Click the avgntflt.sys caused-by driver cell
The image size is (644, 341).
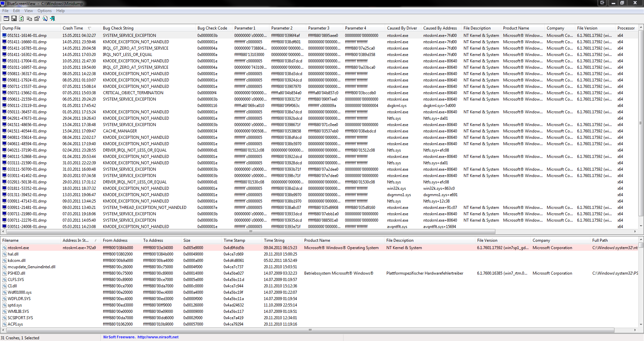[x=397, y=227]
